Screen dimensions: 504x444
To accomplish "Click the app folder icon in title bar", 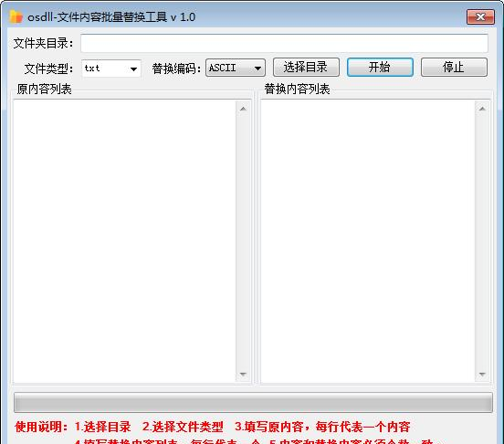I will pos(16,16).
